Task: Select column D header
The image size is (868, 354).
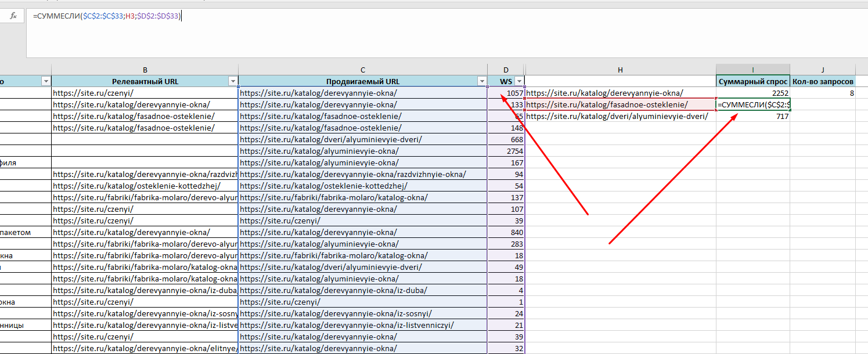Action: (506, 70)
